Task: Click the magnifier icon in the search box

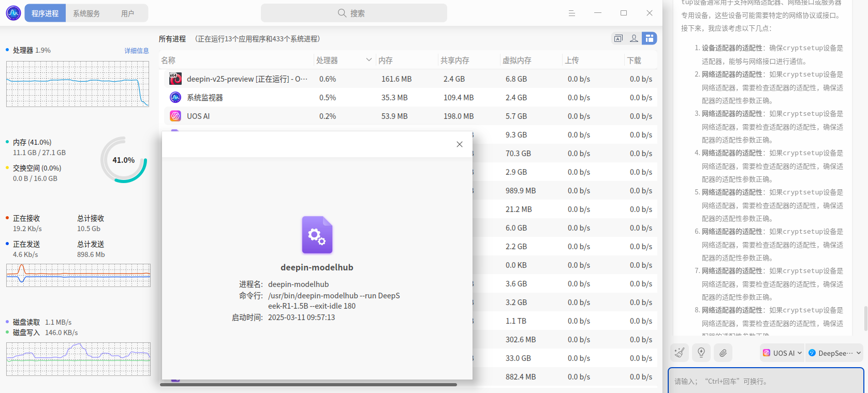Action: click(x=342, y=13)
